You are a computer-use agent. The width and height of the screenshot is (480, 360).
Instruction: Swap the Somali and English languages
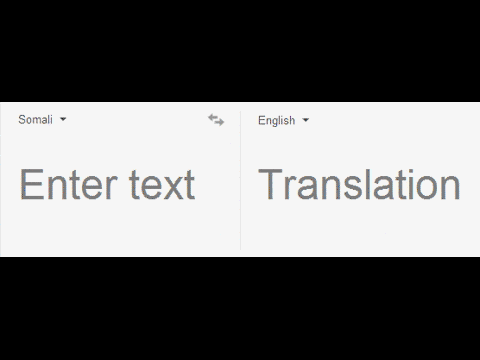tap(216, 120)
